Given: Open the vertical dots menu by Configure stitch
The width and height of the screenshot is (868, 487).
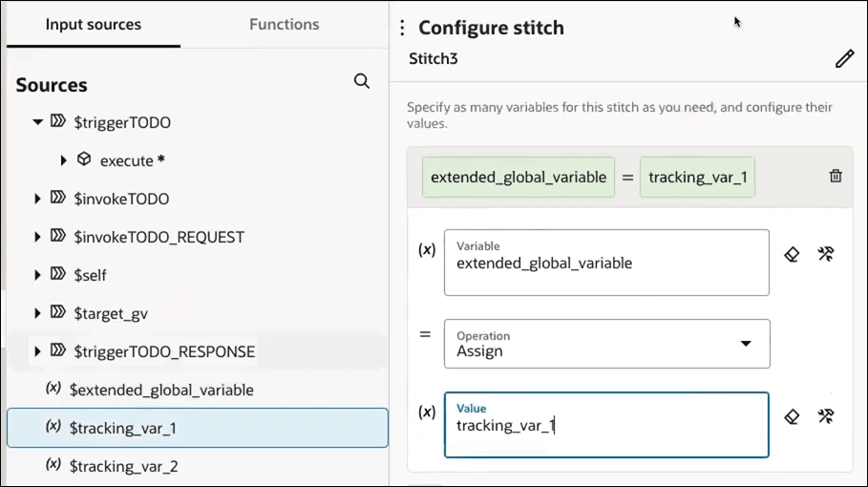Looking at the screenshot, I should pos(402,28).
